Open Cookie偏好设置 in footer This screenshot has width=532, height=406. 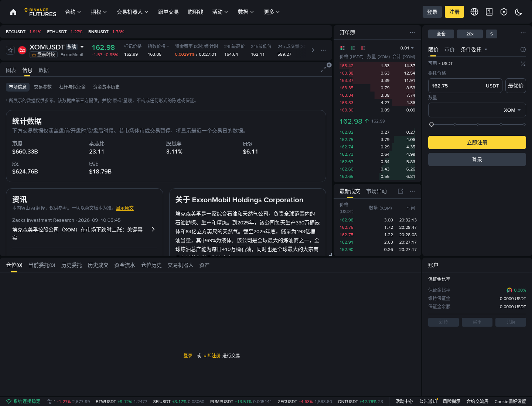tap(510, 402)
